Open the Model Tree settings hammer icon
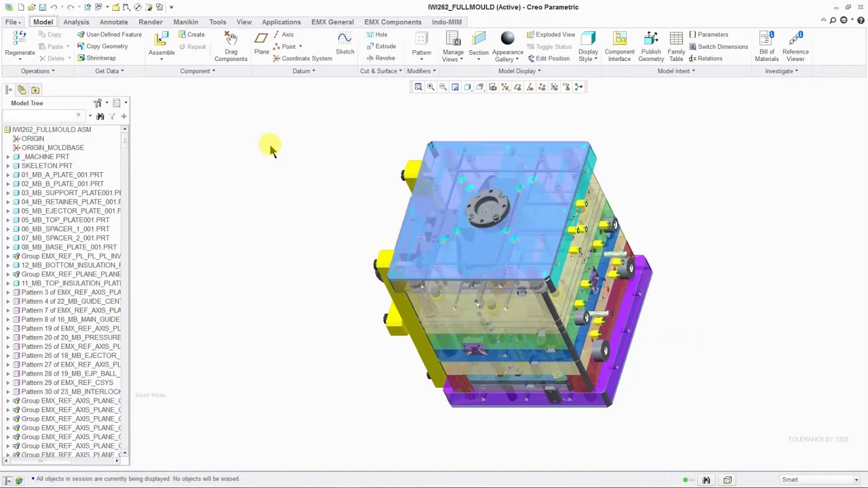 tap(98, 103)
